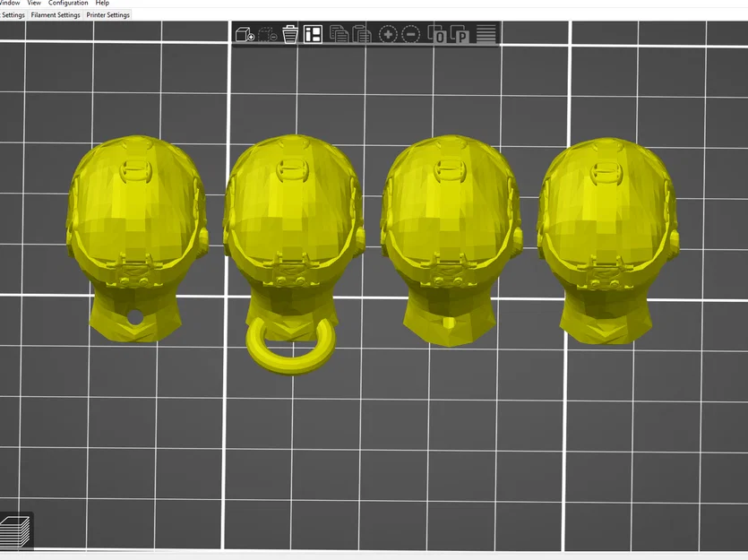This screenshot has width=748, height=560.
Task: Click the Copy icon in toolbar
Action: tap(339, 34)
